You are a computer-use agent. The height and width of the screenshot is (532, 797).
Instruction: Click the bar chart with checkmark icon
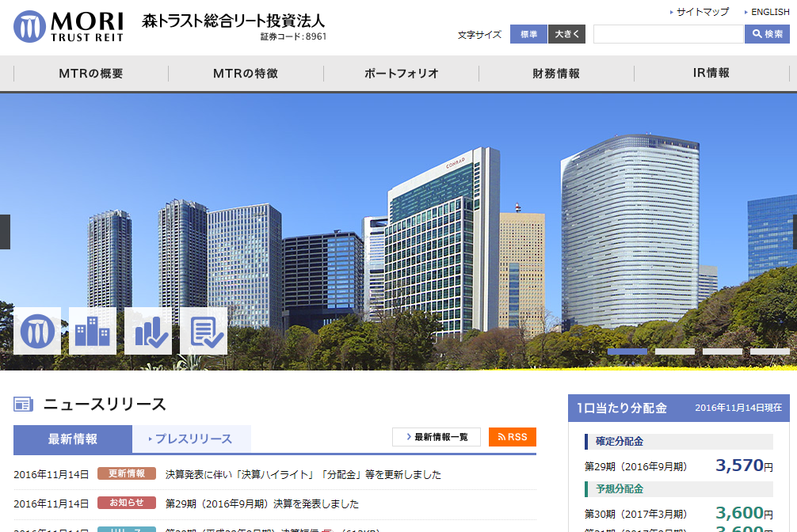point(147,329)
